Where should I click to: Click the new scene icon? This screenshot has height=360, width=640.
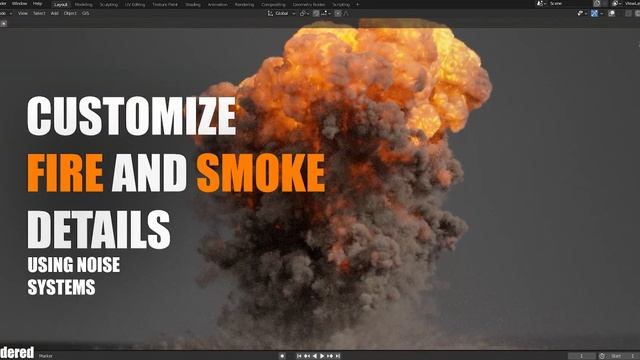pyautogui.click(x=597, y=3)
